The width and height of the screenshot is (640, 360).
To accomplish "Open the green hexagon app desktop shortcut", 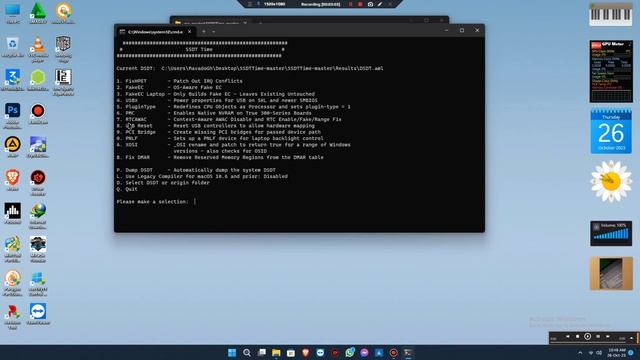I will click(x=38, y=80).
